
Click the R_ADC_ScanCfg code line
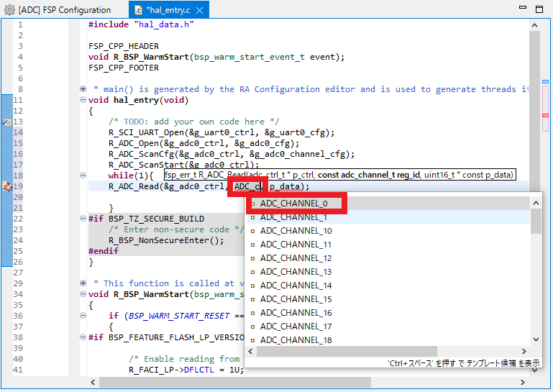232,154
